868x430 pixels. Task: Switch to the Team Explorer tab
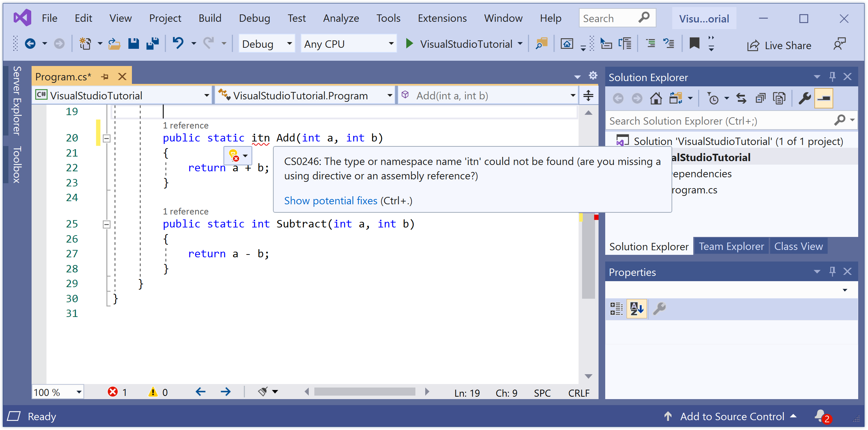731,246
